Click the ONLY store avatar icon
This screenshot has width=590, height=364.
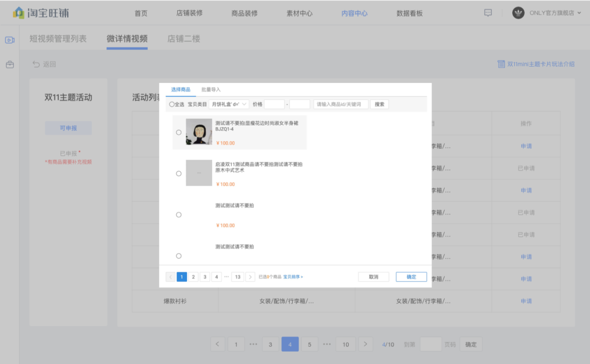[518, 13]
